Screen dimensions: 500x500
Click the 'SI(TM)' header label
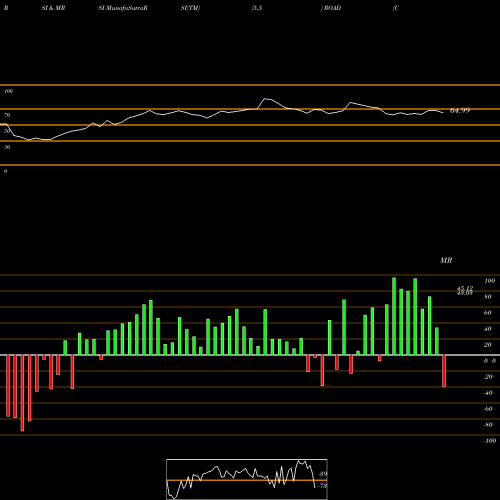190,8
